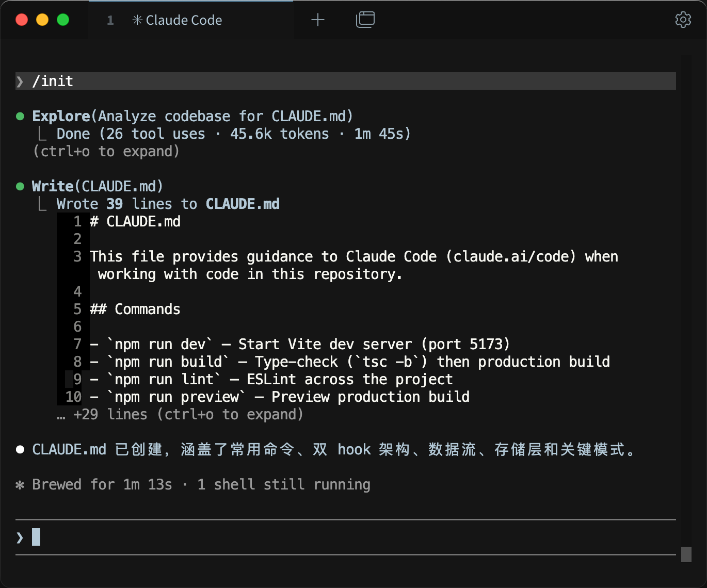Click the sparkle icon in tab title
The width and height of the screenshot is (707, 588).
click(137, 20)
